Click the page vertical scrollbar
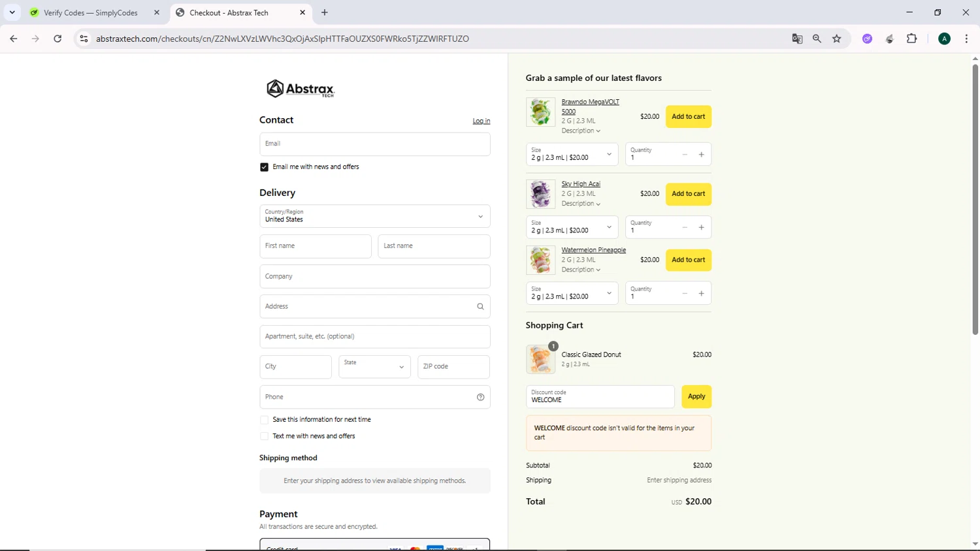Image resolution: width=980 pixels, height=551 pixels. pyautogui.click(x=975, y=199)
